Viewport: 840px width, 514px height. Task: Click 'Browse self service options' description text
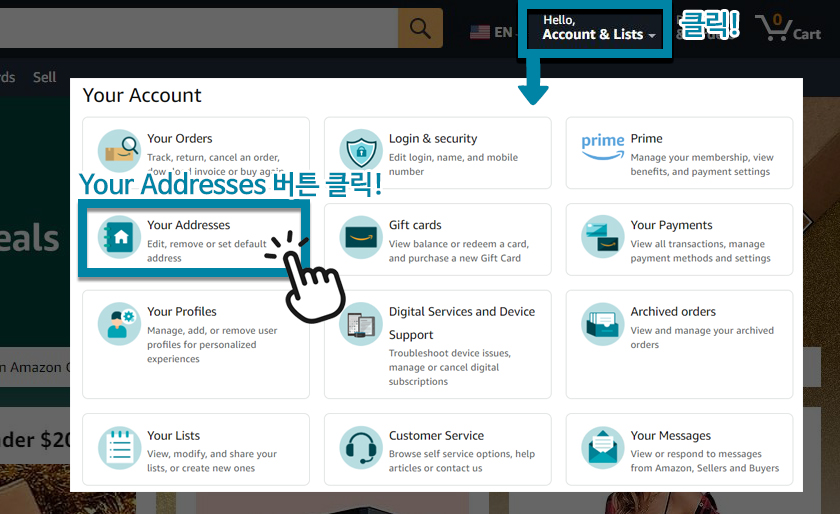point(462,460)
